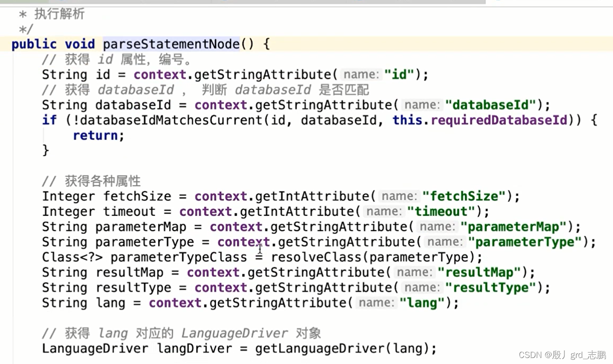Click the langDriver variable name
Screen dimensions: 613x364
pyautogui.click(x=194, y=348)
